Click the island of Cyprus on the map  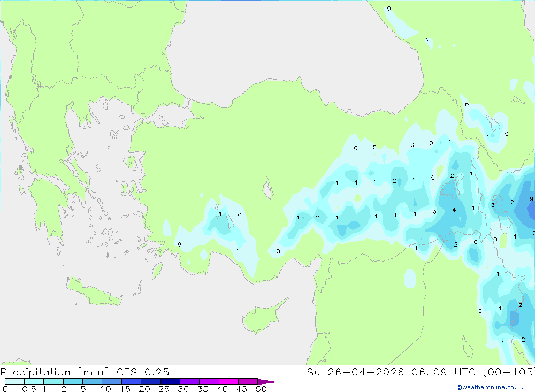click(x=261, y=318)
